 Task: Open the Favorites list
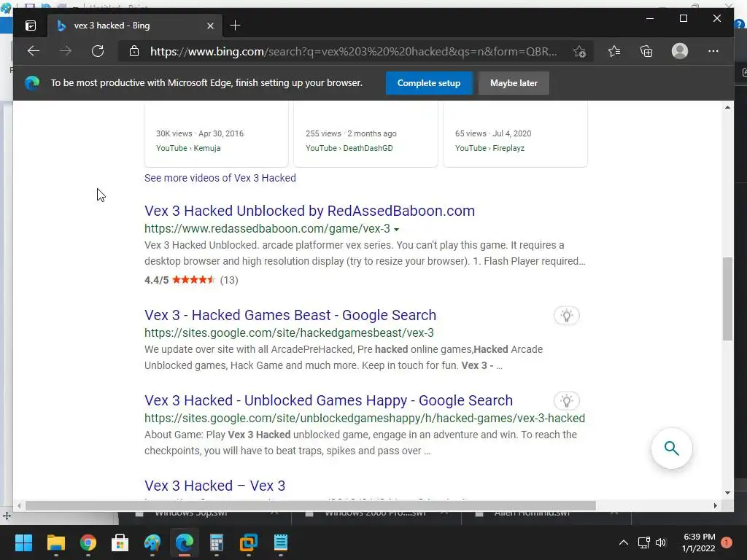click(x=614, y=51)
